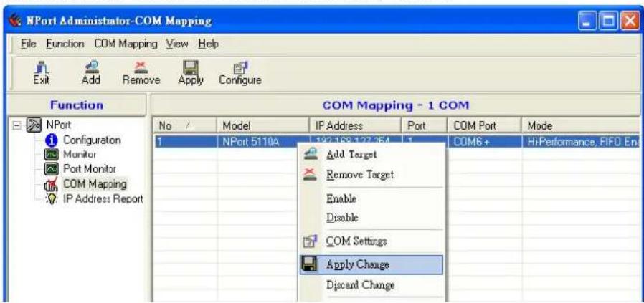Choose Apply Change in context menu
The width and height of the screenshot is (644, 303).
pyautogui.click(x=371, y=264)
